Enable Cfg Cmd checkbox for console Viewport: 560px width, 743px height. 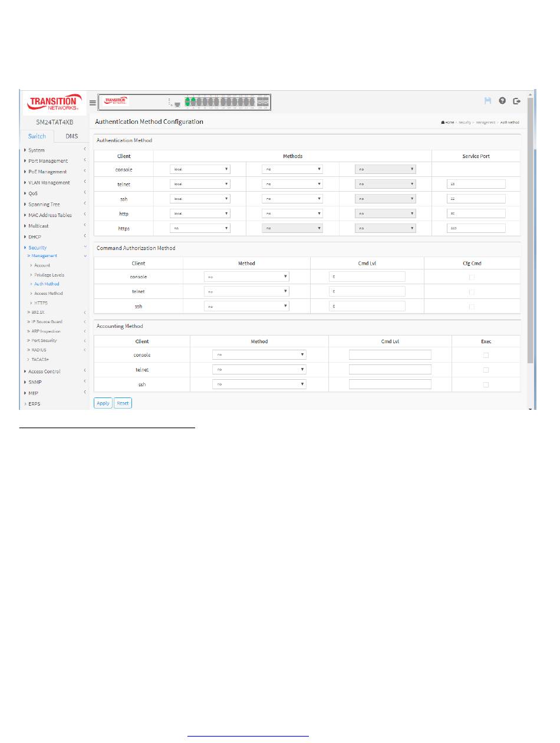472,277
